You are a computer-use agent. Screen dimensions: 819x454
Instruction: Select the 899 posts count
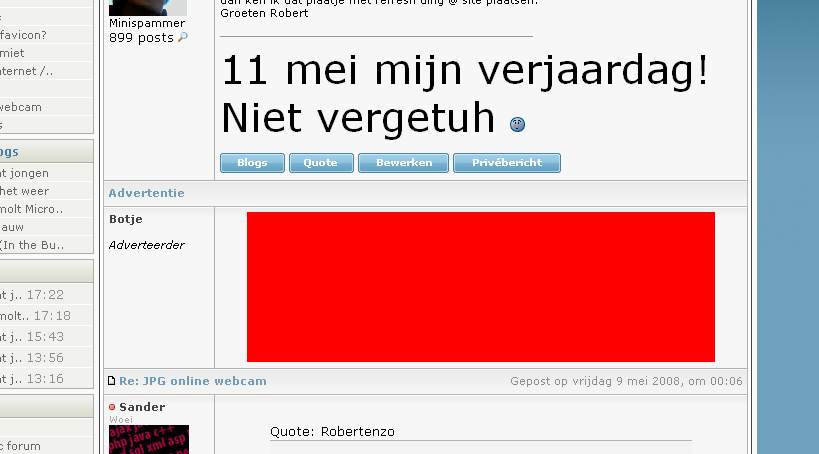point(141,38)
